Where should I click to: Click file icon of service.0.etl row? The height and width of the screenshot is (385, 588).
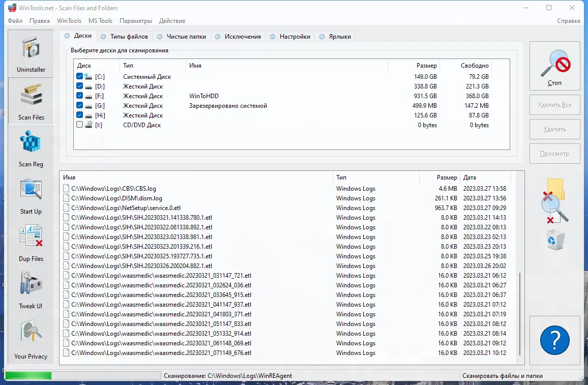(66, 208)
